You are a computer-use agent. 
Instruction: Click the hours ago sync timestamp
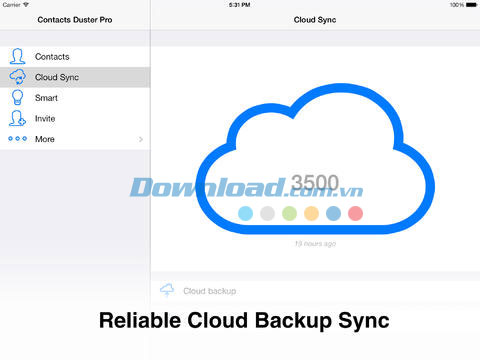point(315,244)
